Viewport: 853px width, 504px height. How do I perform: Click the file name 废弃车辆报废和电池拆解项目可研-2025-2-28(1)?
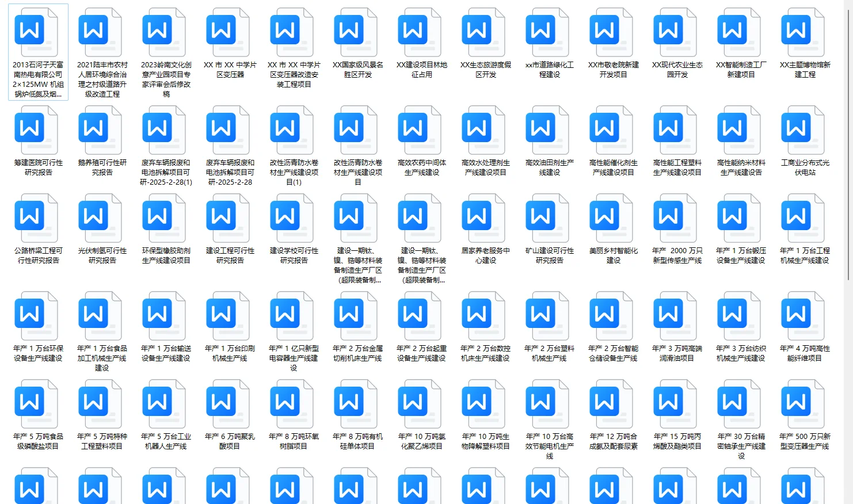[x=166, y=173]
